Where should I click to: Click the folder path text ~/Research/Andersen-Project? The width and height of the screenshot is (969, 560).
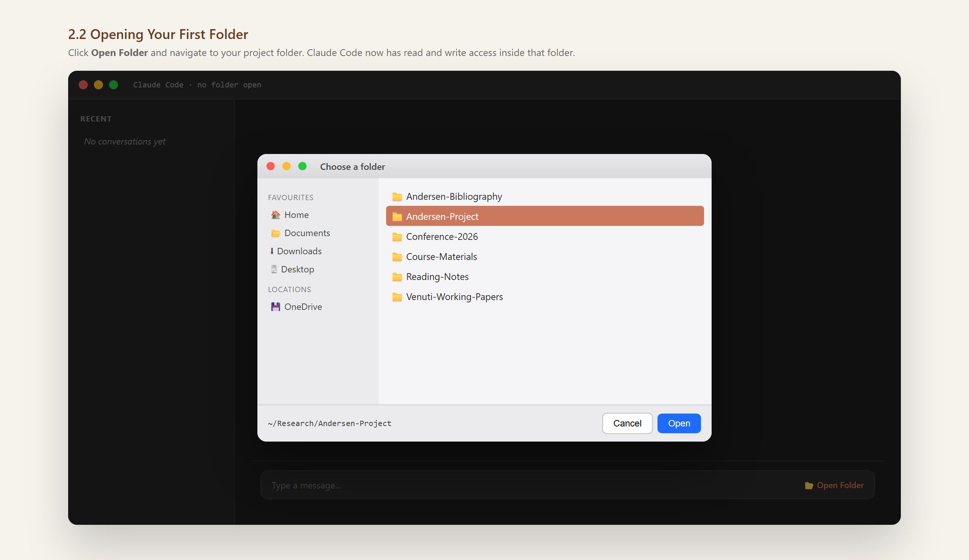[329, 423]
